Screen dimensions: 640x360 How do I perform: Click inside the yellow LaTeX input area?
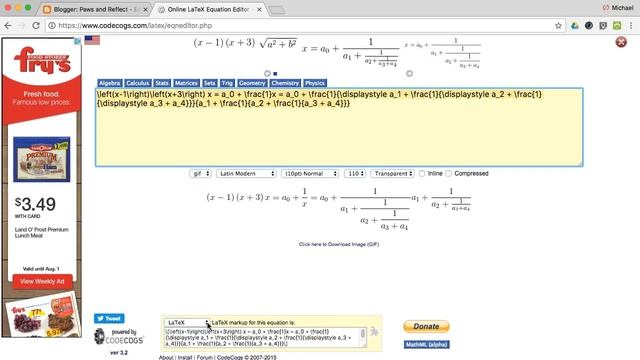click(339, 127)
